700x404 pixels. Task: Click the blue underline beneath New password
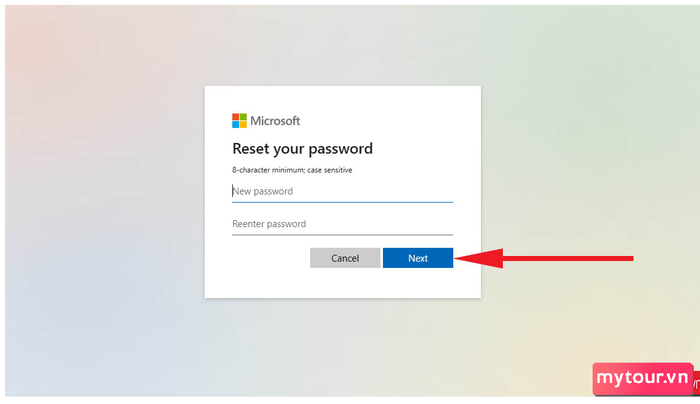click(342, 202)
